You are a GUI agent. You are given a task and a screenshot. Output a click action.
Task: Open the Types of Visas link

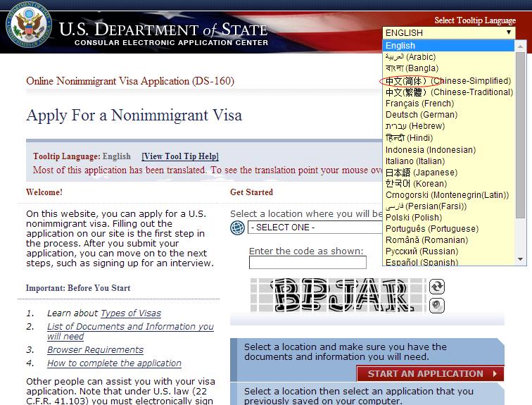[x=131, y=313]
